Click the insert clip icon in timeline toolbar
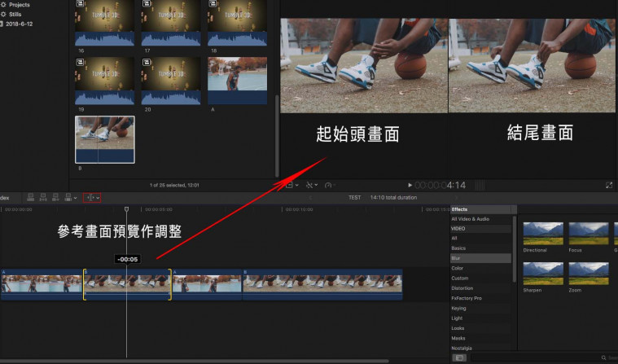 43,198
